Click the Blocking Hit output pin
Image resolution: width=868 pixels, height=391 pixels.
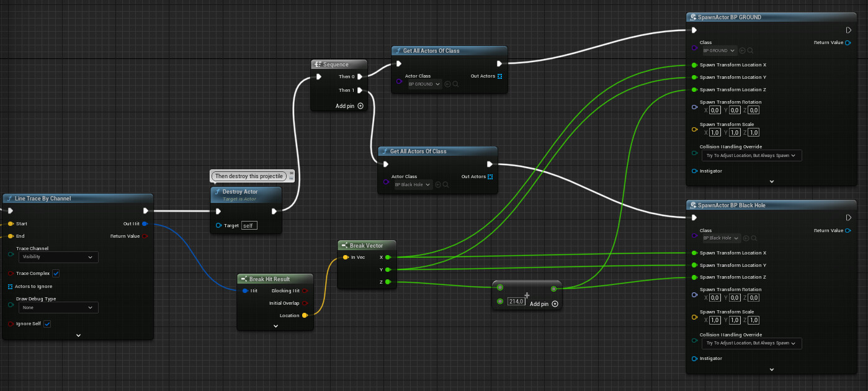[304, 290]
